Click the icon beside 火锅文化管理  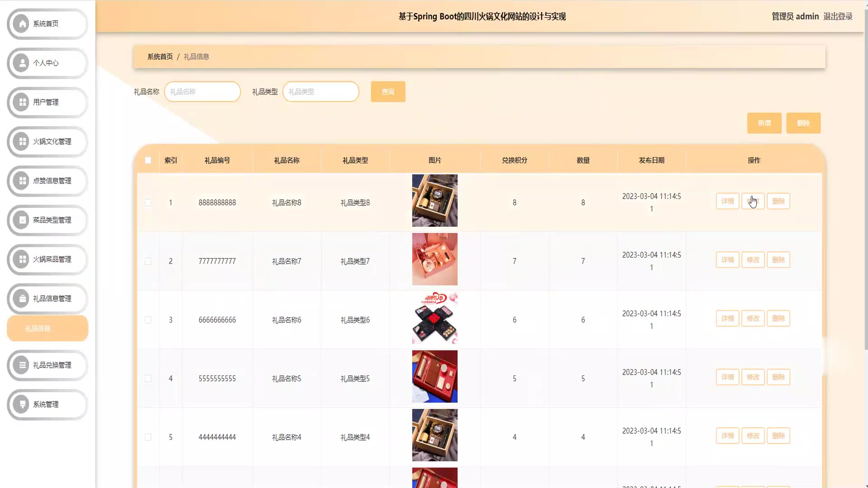[x=22, y=141]
